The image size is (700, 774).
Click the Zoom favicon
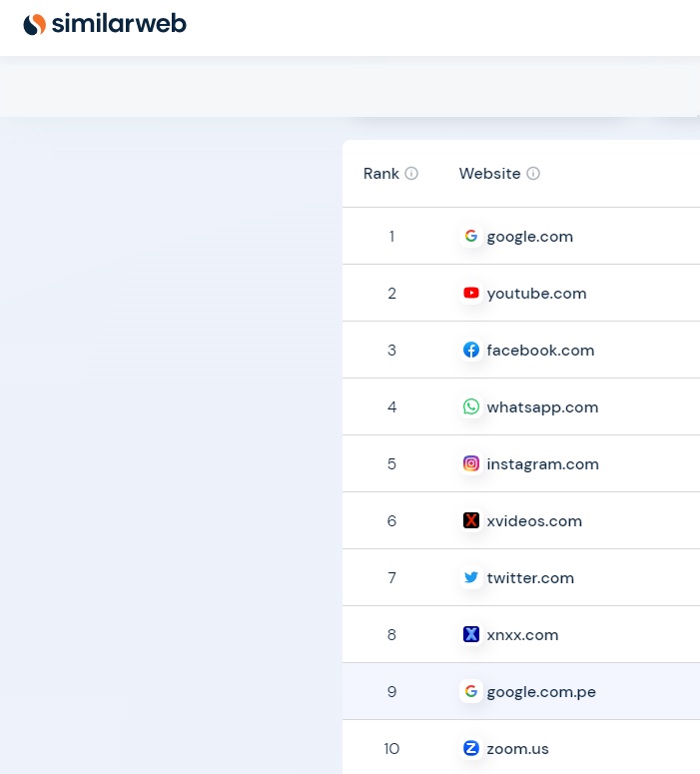pos(471,748)
